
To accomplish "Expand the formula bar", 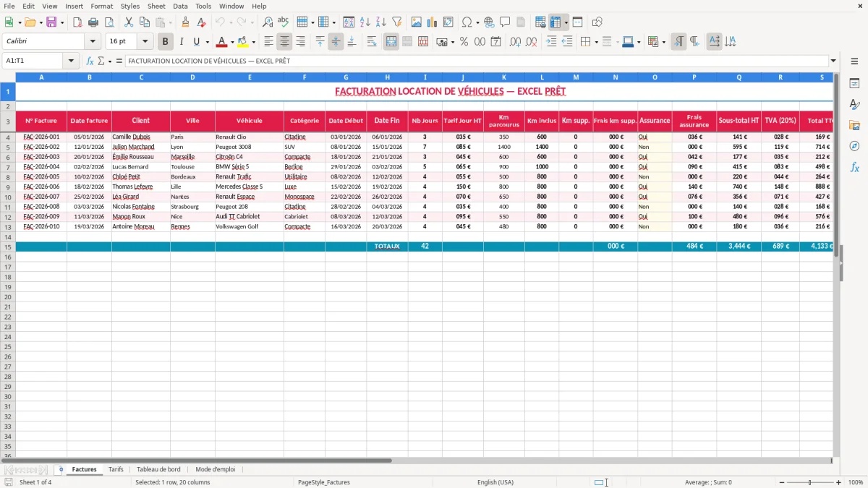I will pos(833,61).
